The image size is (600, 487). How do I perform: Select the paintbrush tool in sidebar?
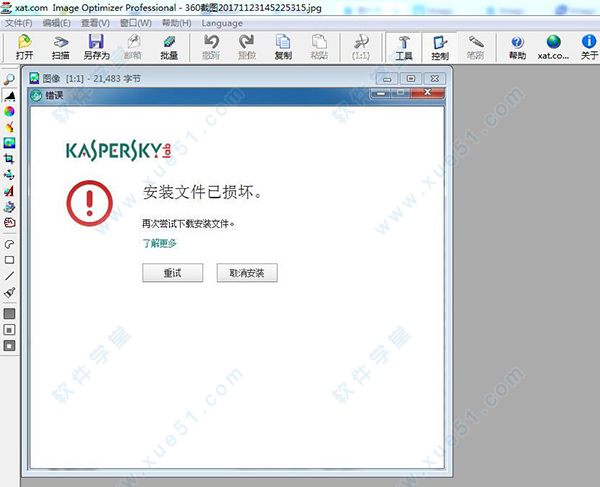pyautogui.click(x=9, y=292)
